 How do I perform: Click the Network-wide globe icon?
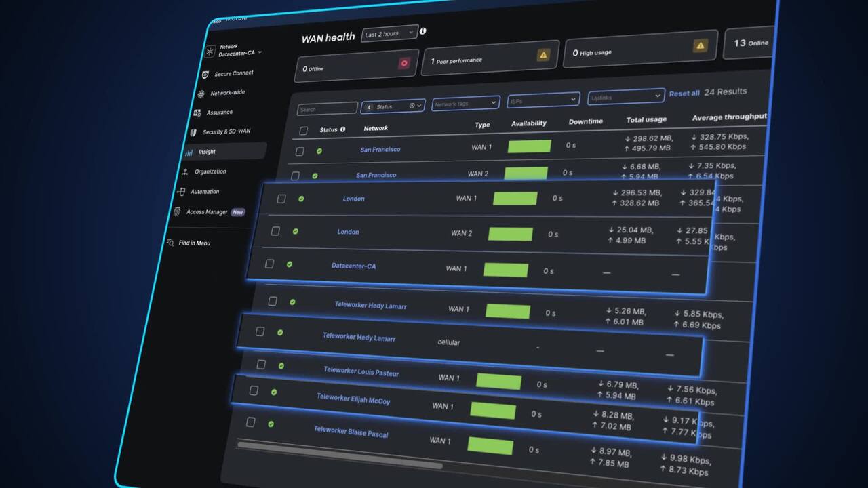point(201,94)
